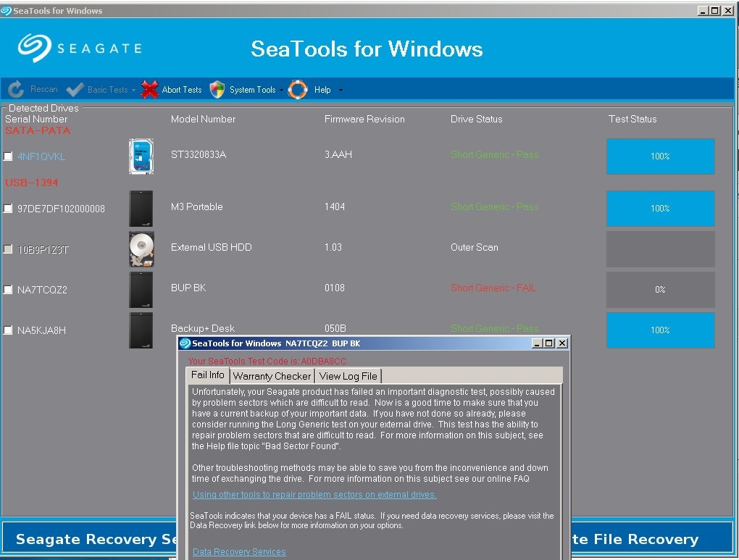Click the red USB-1394 group label

(32, 183)
